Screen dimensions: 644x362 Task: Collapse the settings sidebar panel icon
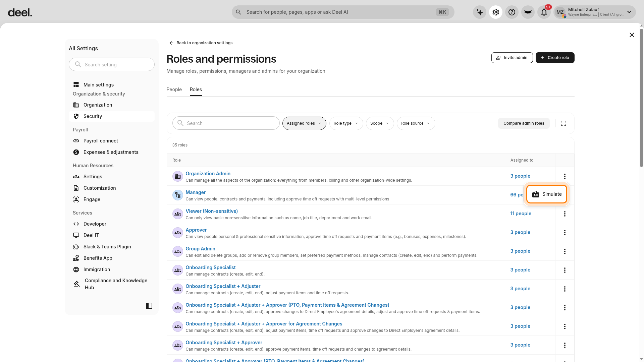(x=149, y=306)
